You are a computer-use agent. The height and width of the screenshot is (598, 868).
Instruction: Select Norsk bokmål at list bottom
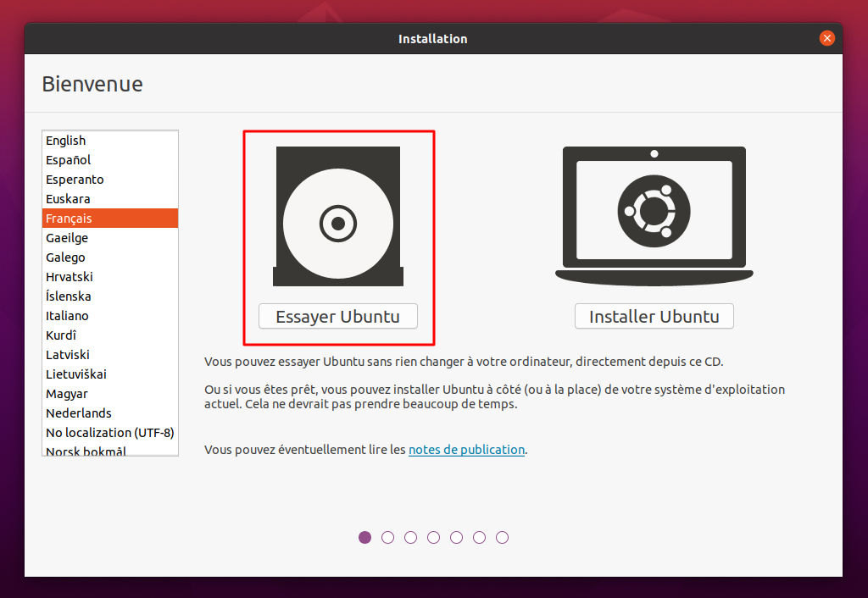coord(110,449)
